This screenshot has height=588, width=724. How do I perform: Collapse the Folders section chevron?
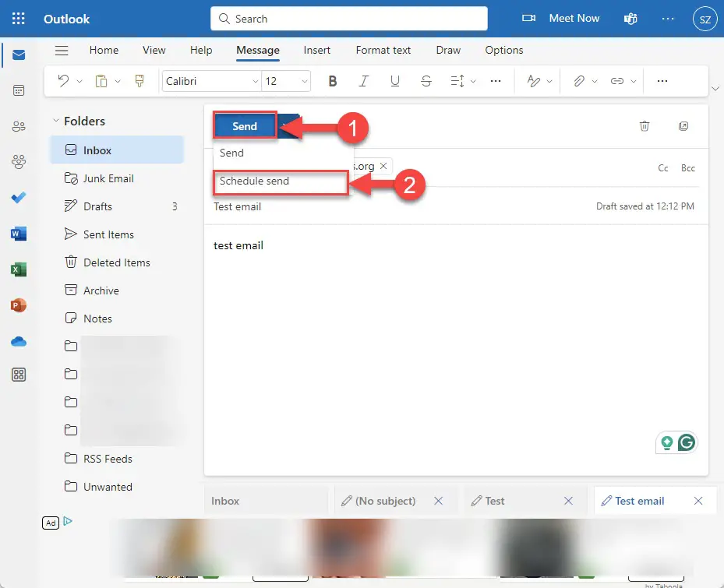pos(56,121)
